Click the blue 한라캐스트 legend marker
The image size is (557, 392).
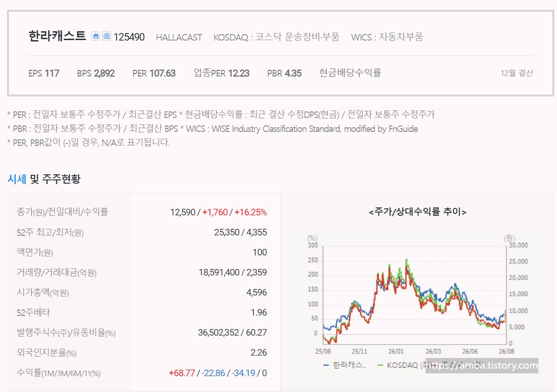326,365
